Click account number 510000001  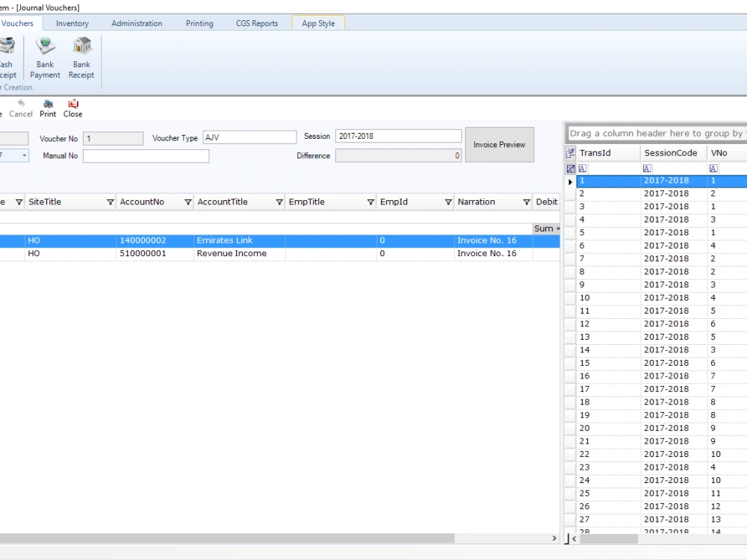pos(143,253)
